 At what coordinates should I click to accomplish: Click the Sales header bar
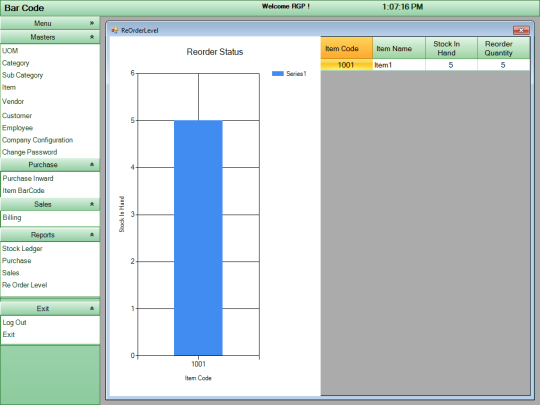pyautogui.click(x=50, y=204)
